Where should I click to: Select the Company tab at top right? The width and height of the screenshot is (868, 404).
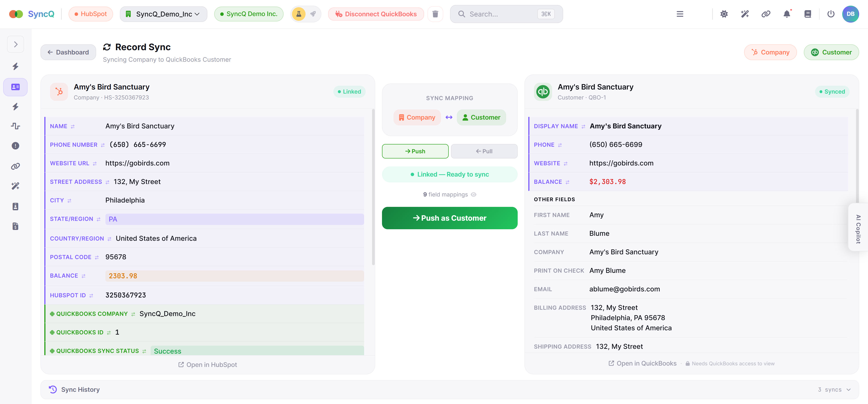coord(771,52)
